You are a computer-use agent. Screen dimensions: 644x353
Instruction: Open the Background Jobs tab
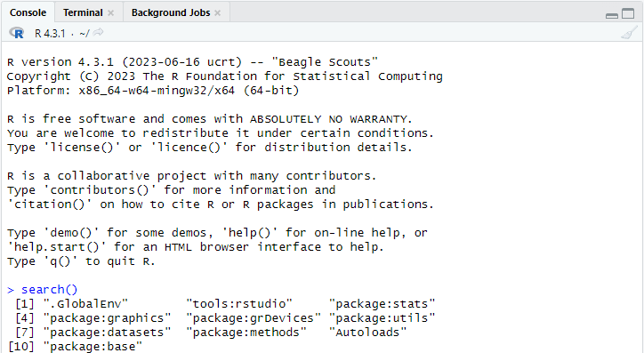171,12
